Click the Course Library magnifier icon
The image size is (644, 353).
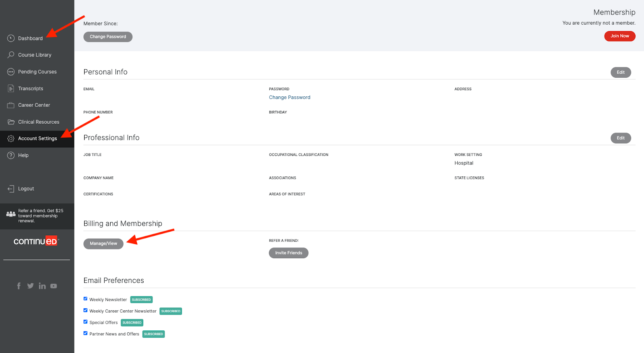(11, 55)
